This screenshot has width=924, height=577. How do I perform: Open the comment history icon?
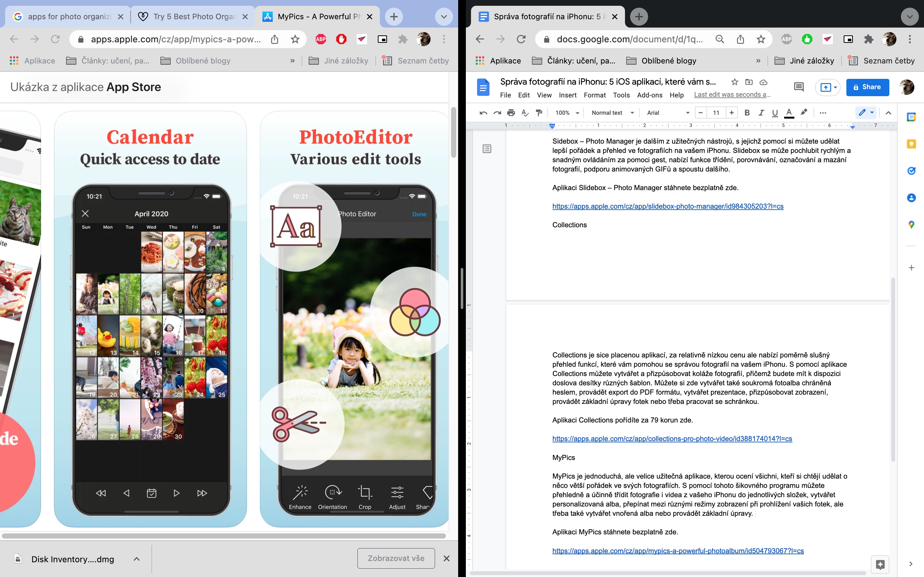tap(798, 87)
